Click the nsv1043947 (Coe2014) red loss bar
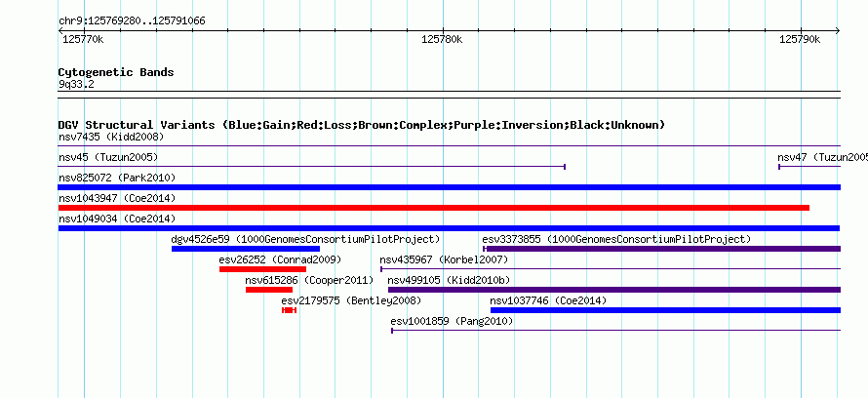The width and height of the screenshot is (868, 398). point(433,208)
